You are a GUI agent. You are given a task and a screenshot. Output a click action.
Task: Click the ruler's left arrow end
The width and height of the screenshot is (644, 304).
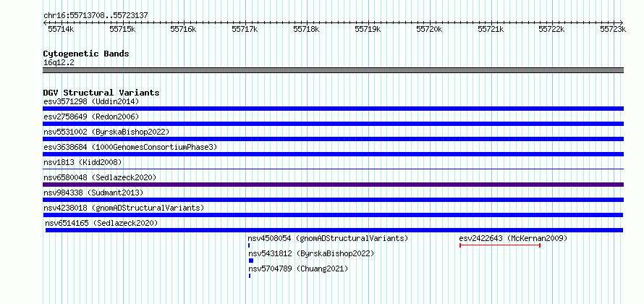45,22
